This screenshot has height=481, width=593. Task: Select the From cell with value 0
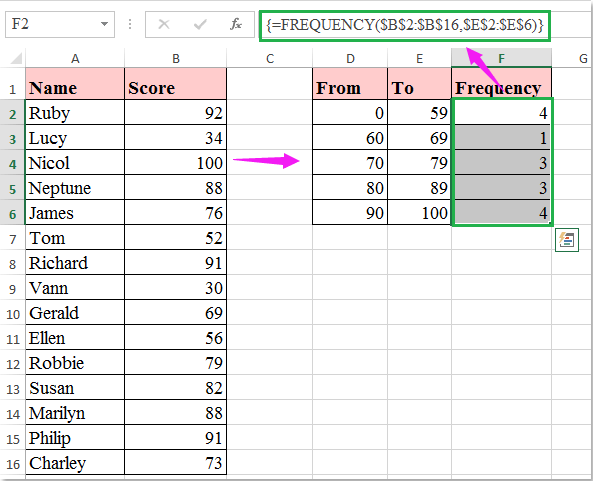pyautogui.click(x=350, y=112)
